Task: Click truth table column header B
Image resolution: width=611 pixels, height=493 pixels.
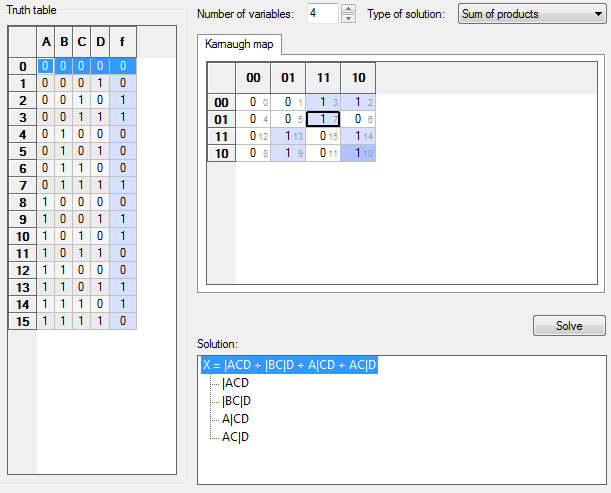Action: (x=64, y=42)
